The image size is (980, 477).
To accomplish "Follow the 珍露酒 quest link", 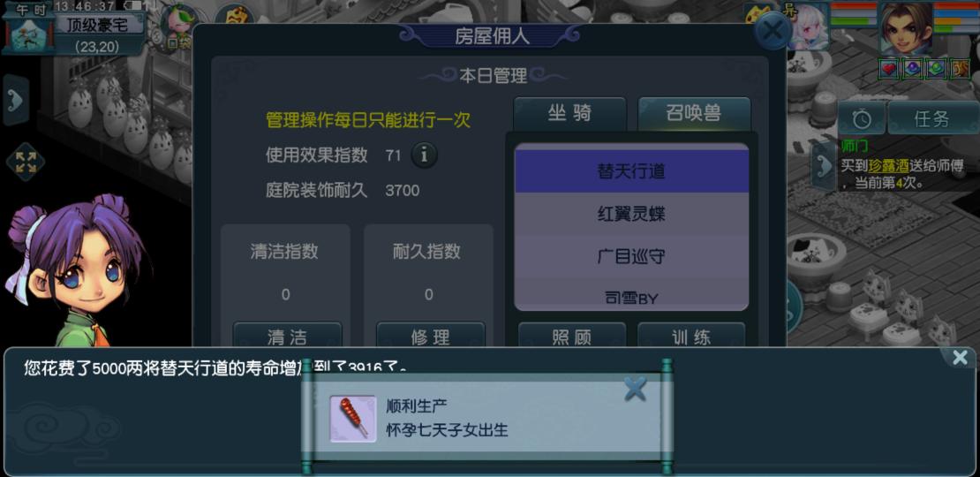I will tap(887, 166).
